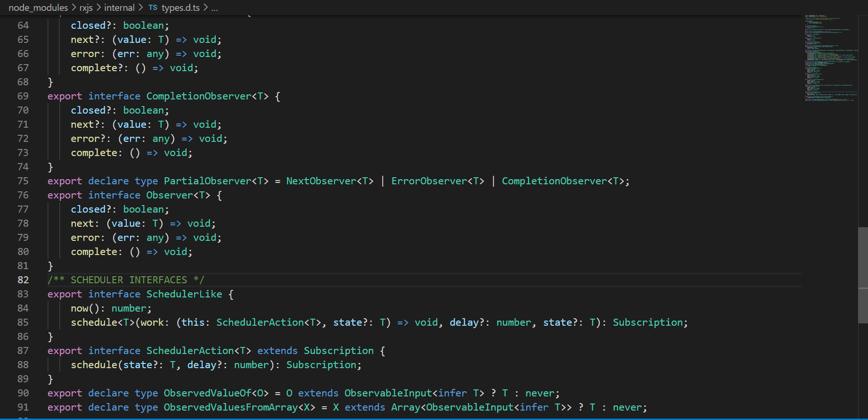Click 'Array' type on line 91
The image size is (868, 420).
click(406, 407)
